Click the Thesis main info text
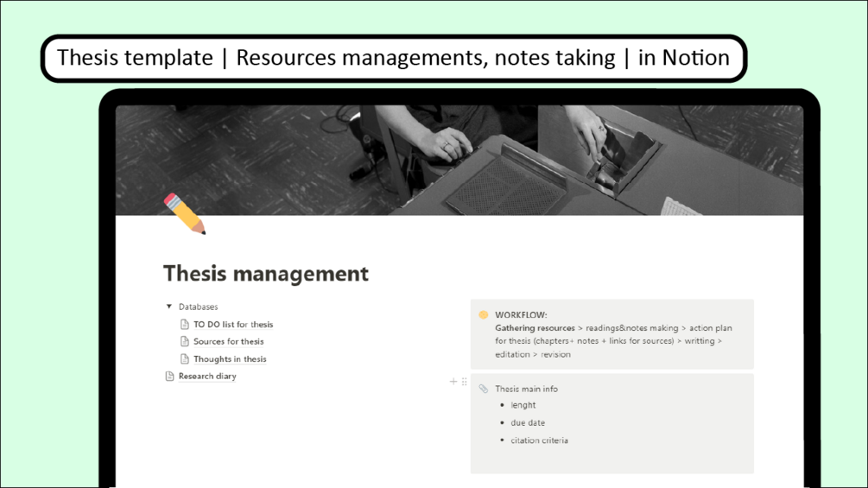868x488 pixels. 527,389
